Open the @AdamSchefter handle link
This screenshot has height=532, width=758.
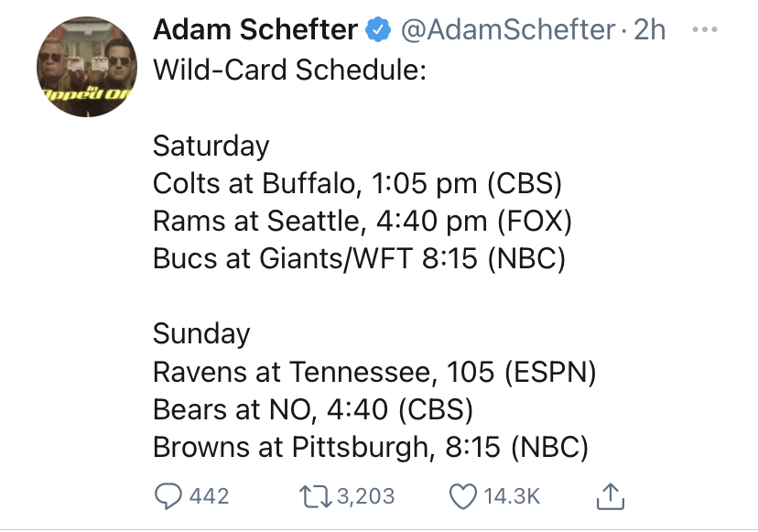(507, 30)
